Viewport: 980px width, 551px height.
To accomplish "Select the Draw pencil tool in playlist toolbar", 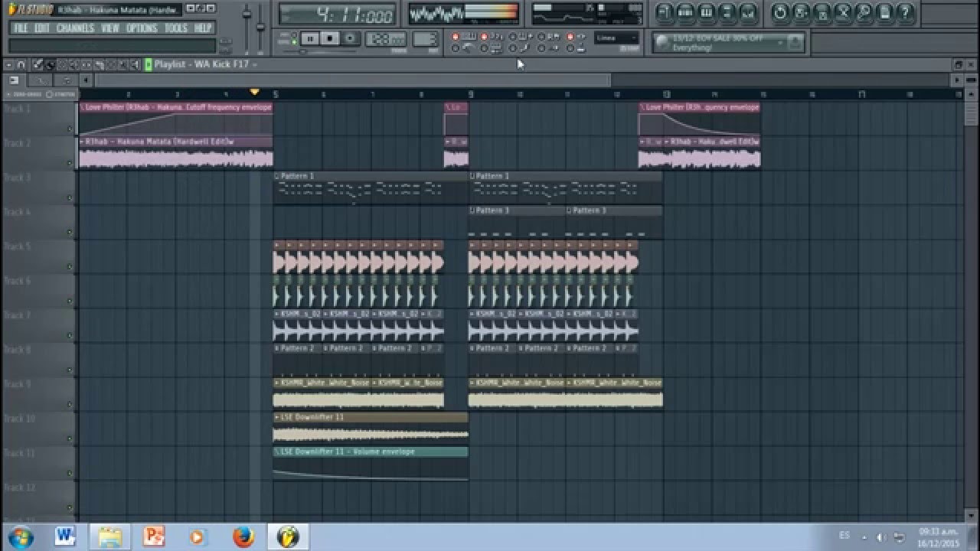I will pos(38,65).
